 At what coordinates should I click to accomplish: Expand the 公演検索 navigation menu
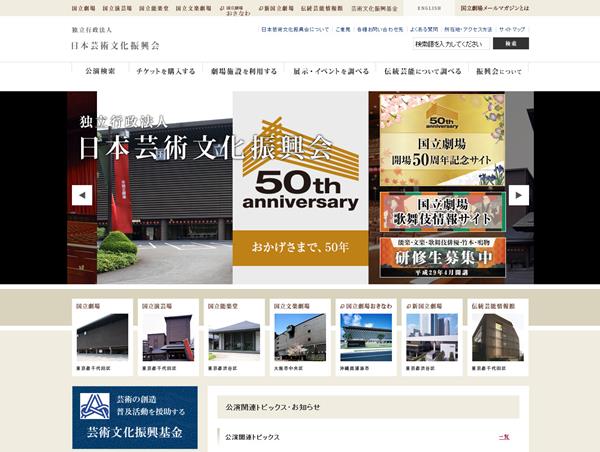(100, 72)
